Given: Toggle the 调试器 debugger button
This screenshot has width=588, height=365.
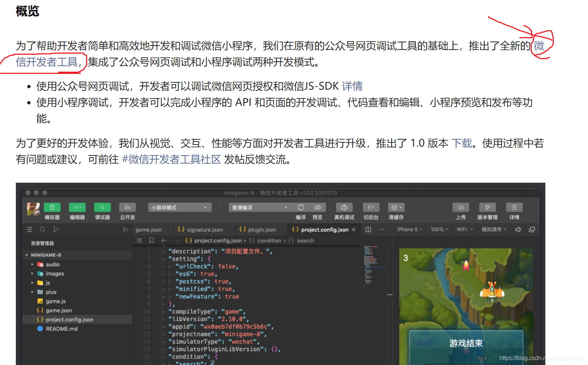Looking at the screenshot, I should pos(102,207).
